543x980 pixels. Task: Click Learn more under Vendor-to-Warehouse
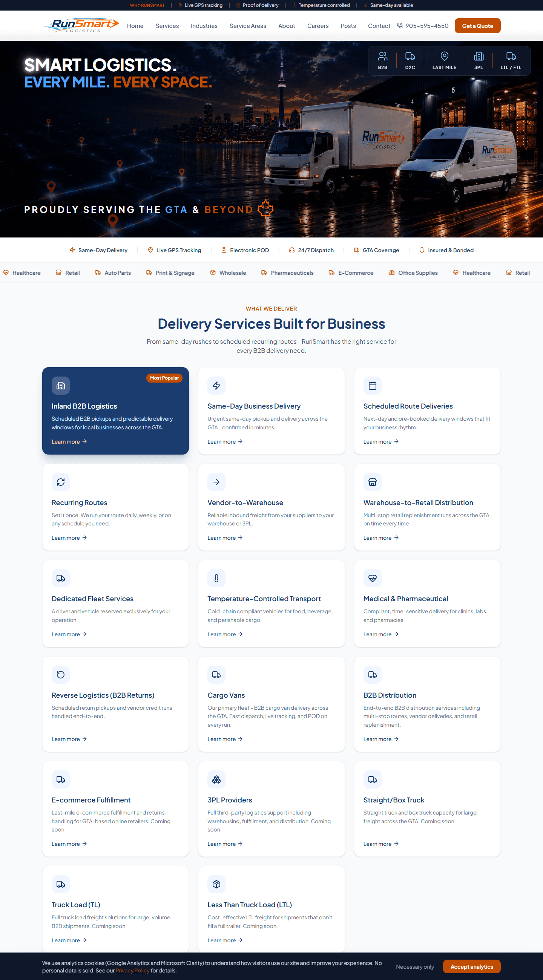[x=225, y=538]
